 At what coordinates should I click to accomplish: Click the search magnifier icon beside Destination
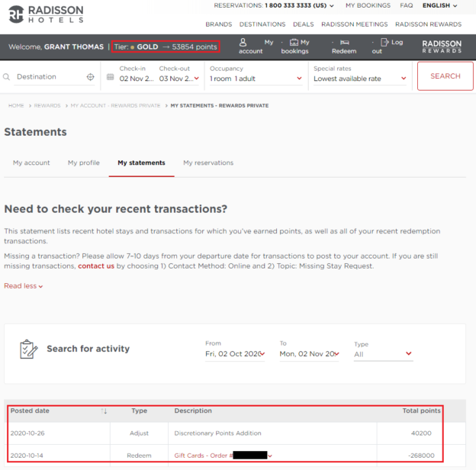pos(6,77)
